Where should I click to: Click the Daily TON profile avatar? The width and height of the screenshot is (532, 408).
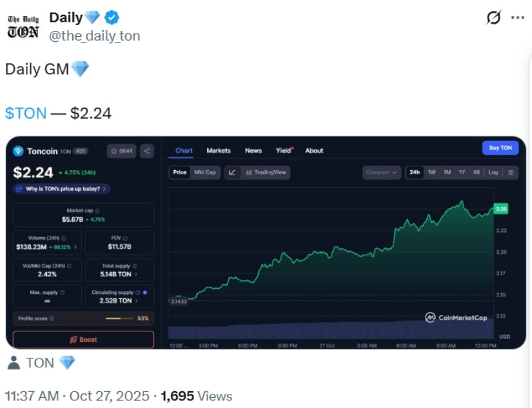tap(23, 26)
